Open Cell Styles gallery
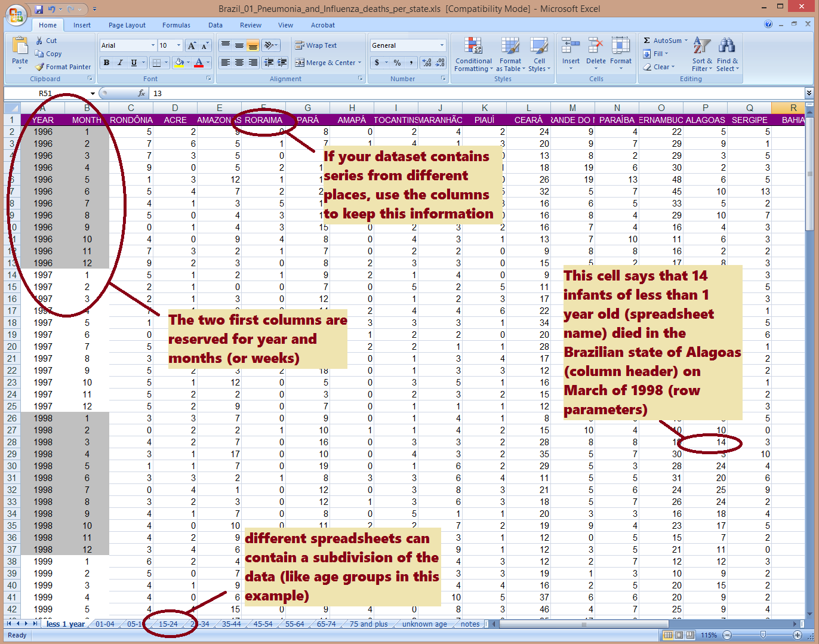The width and height of the screenshot is (819, 644). coord(539,55)
